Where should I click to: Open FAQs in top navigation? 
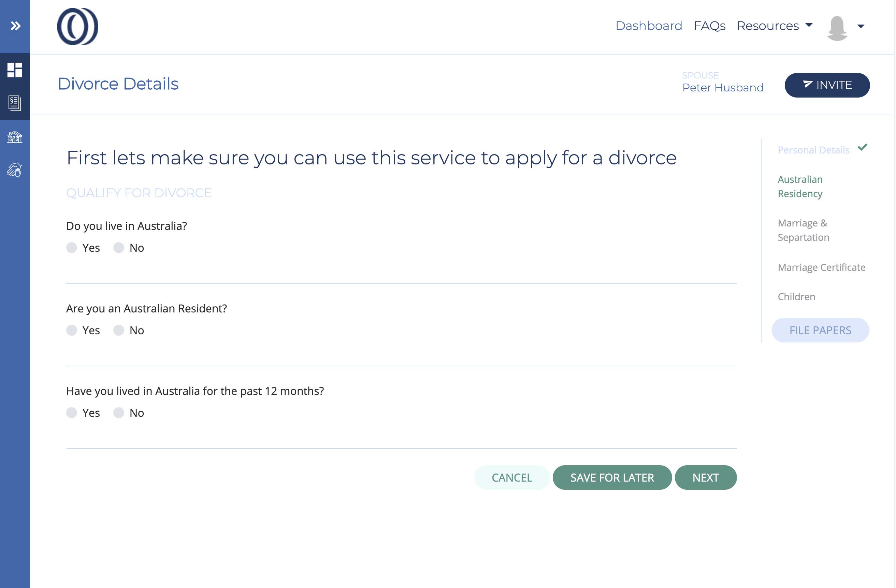(709, 26)
